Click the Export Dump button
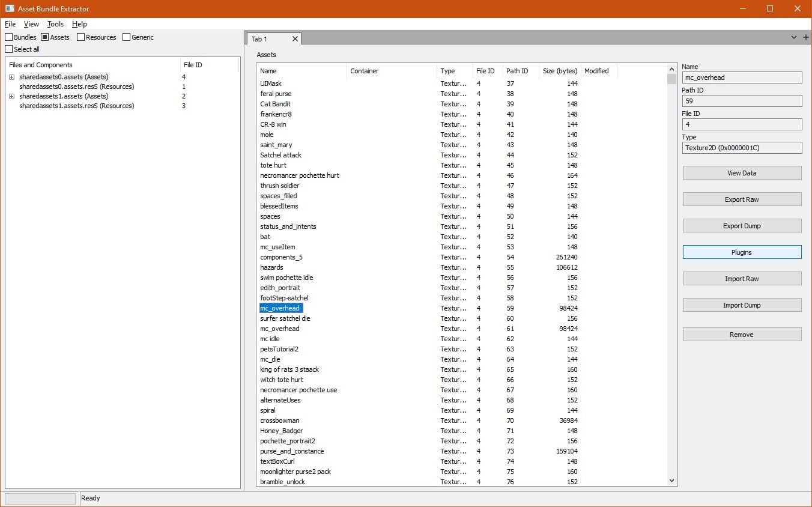The width and height of the screenshot is (812, 507). [x=742, y=226]
